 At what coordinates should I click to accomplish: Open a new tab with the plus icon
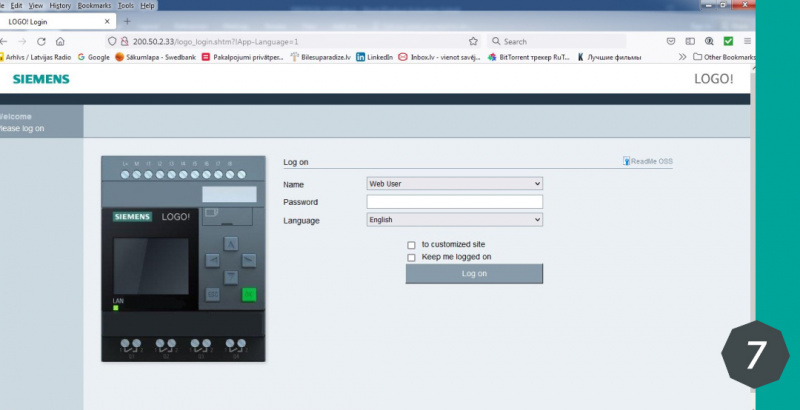click(127, 22)
